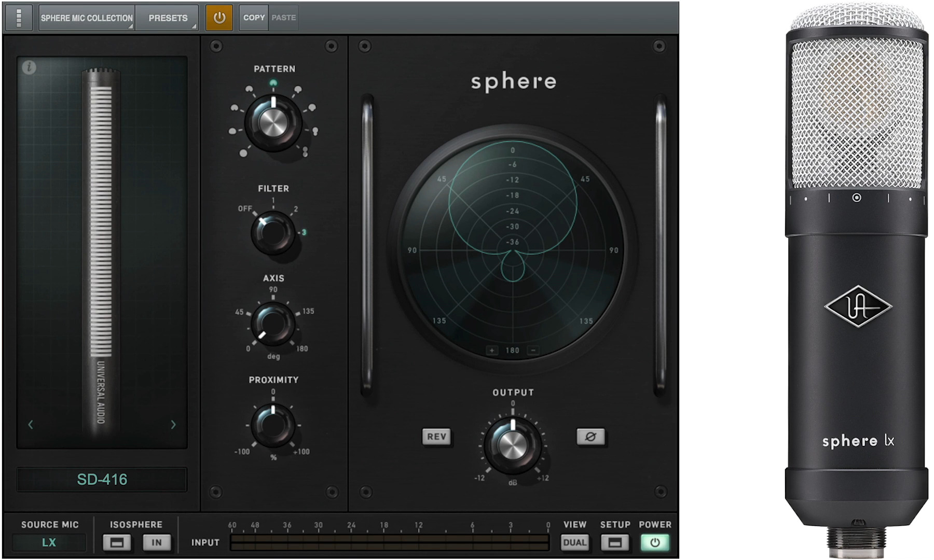
Task: Toggle the ISOSPHERE IN button
Action: point(157,543)
